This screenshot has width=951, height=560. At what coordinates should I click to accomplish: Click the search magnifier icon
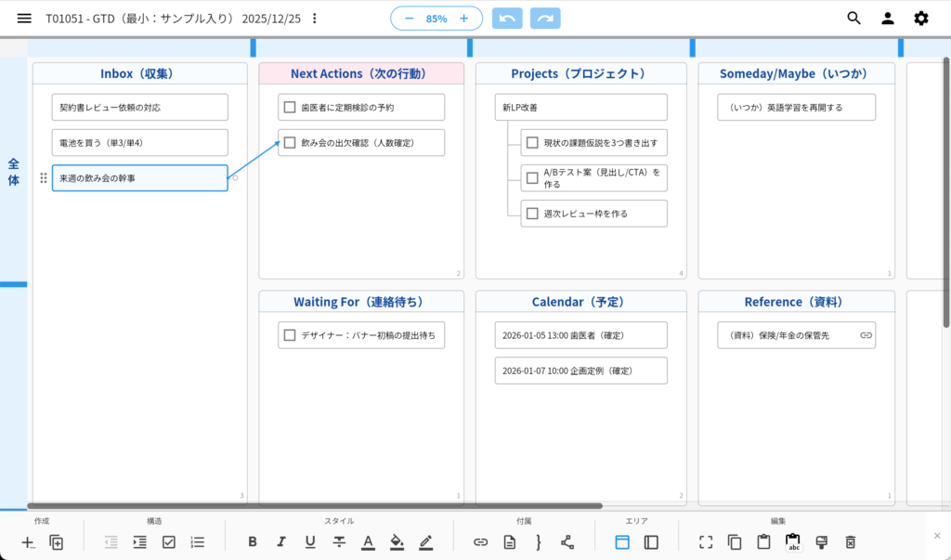tap(853, 19)
